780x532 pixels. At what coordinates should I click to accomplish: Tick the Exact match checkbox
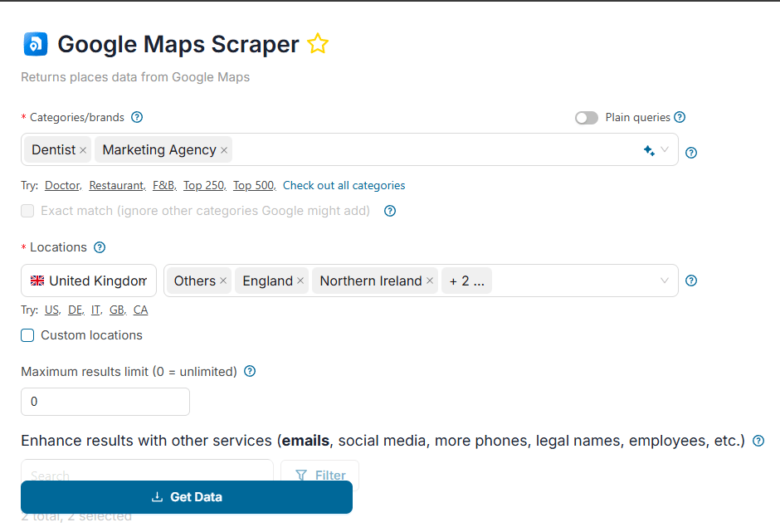point(27,211)
